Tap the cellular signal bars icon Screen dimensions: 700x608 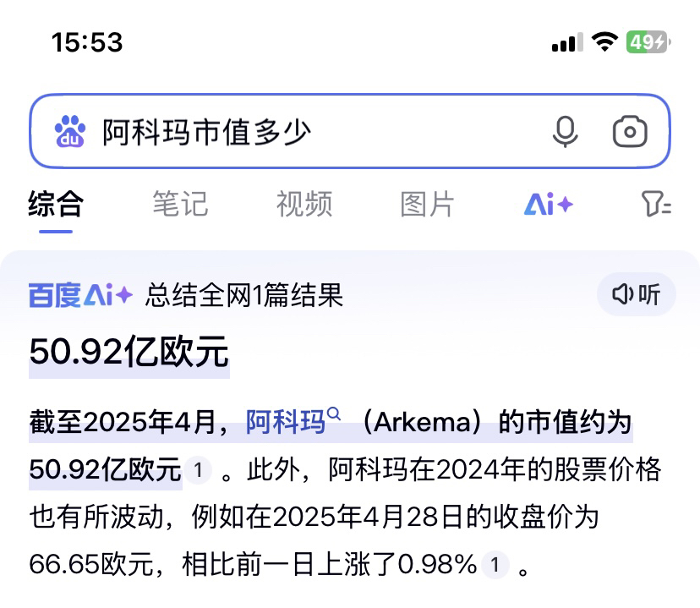tap(567, 42)
